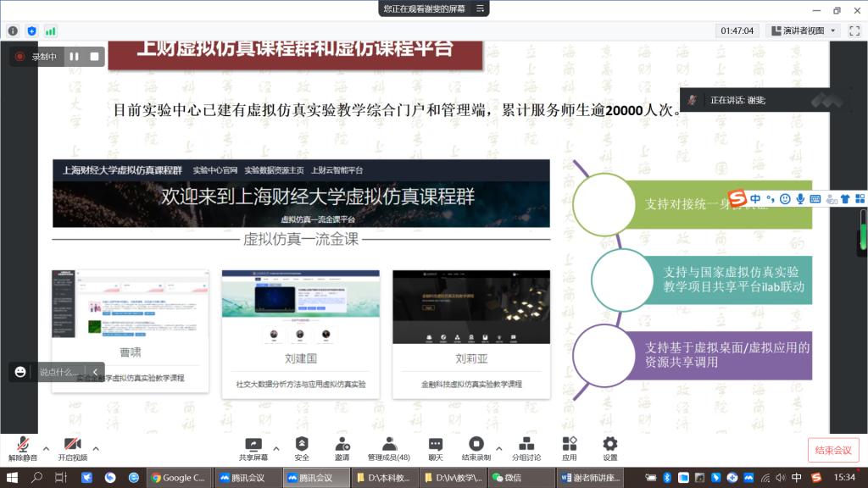Viewport: 868px width, 488px height.
Task: Expand audio options arrow beside mute
Action: (x=46, y=448)
